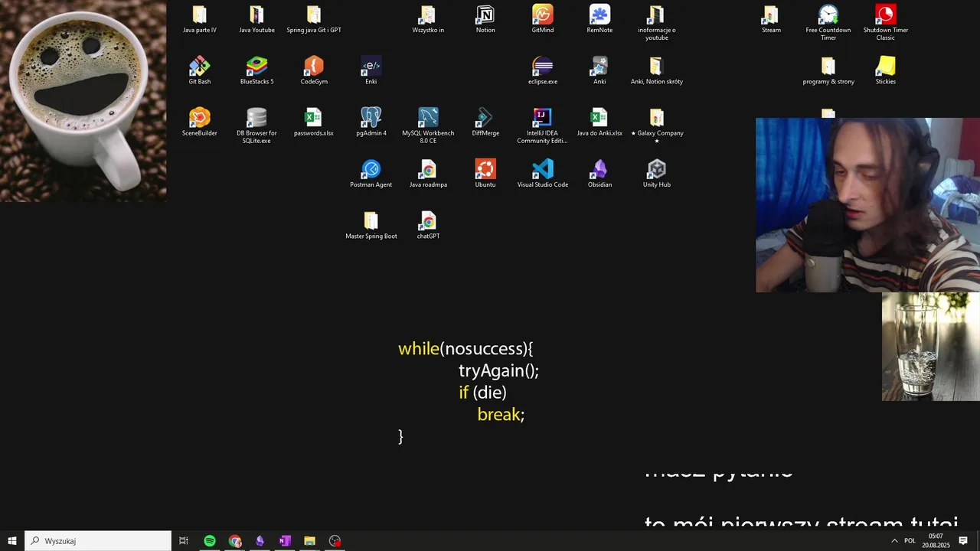Switch to OBS Studio in the taskbar
Image resolution: width=980 pixels, height=551 pixels.
[x=335, y=541]
